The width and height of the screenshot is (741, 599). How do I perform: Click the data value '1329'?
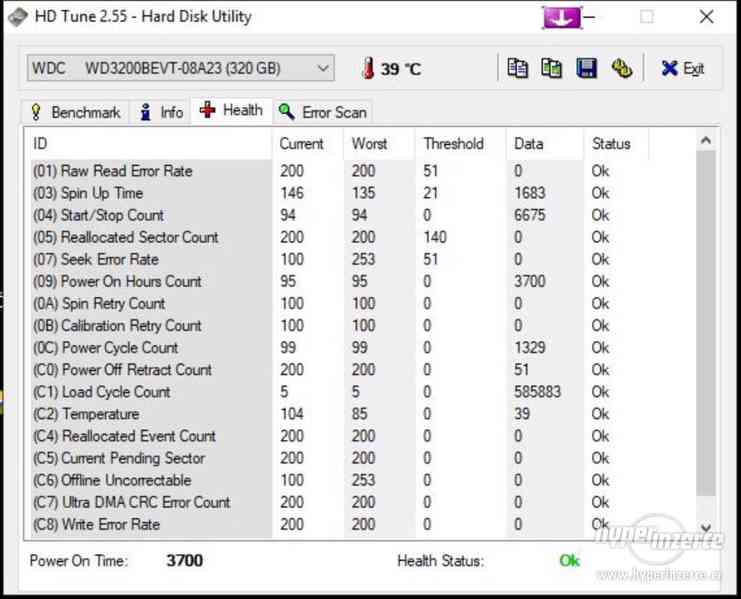point(530,348)
